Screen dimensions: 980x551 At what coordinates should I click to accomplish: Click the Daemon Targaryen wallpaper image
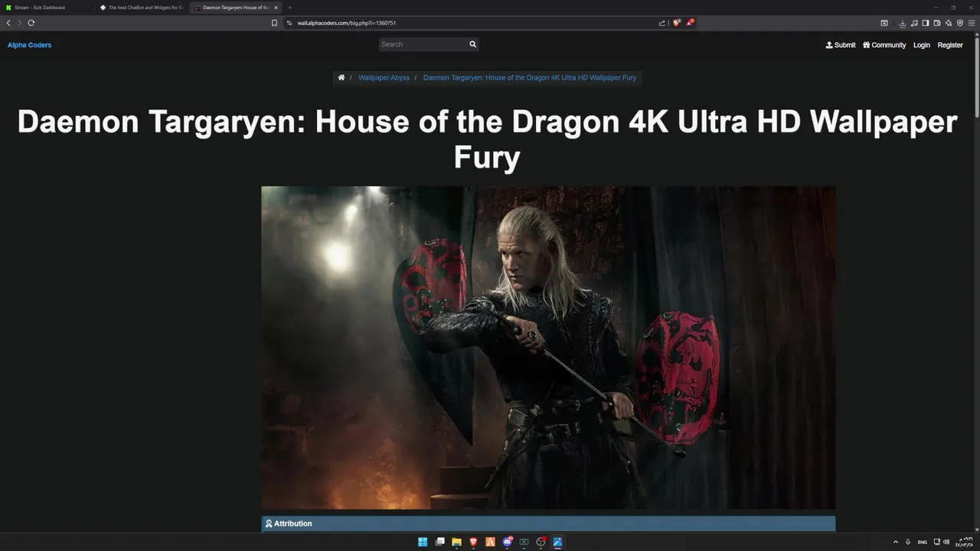coord(548,347)
